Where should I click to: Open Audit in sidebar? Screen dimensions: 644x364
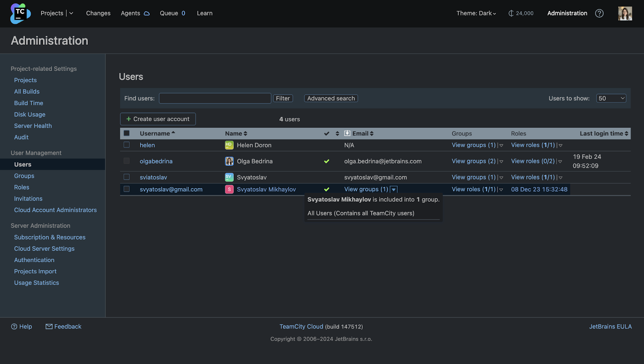(x=21, y=137)
